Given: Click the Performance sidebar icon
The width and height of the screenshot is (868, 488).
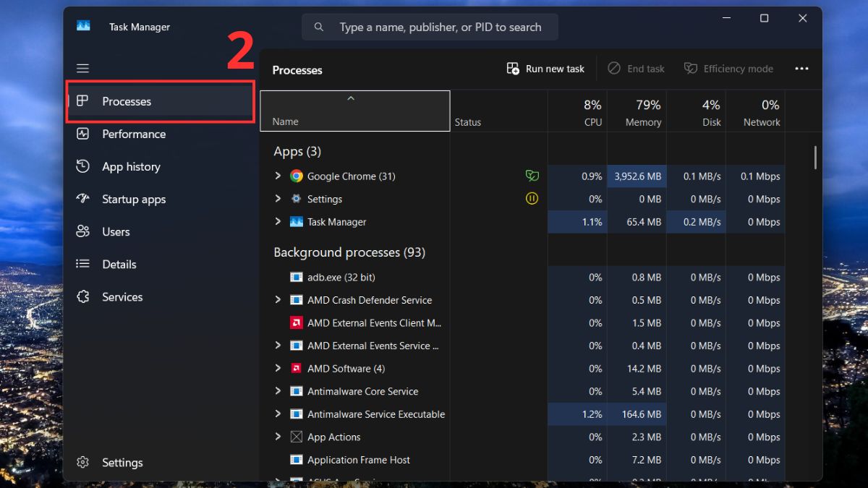Looking at the screenshot, I should tap(82, 134).
